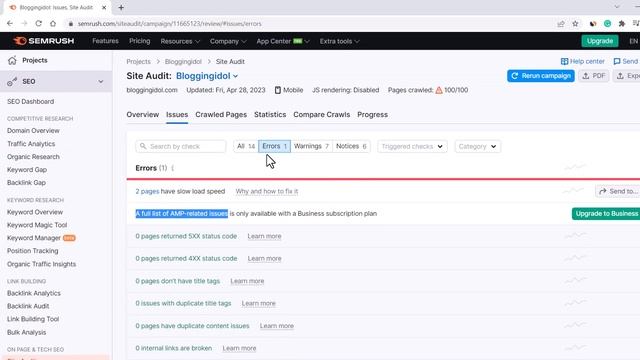Open the Company dropdown menu
This screenshot has width=640, height=360.
[x=228, y=41]
